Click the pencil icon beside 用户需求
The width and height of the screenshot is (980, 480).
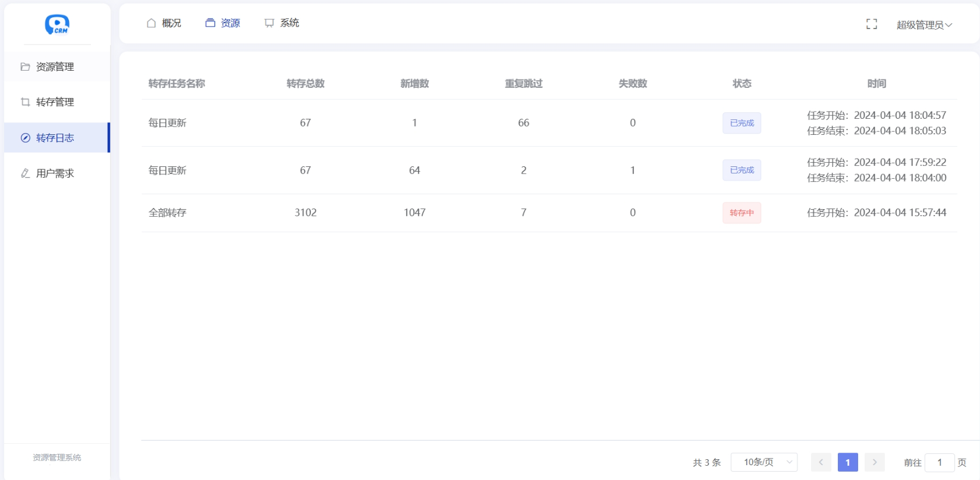(25, 173)
